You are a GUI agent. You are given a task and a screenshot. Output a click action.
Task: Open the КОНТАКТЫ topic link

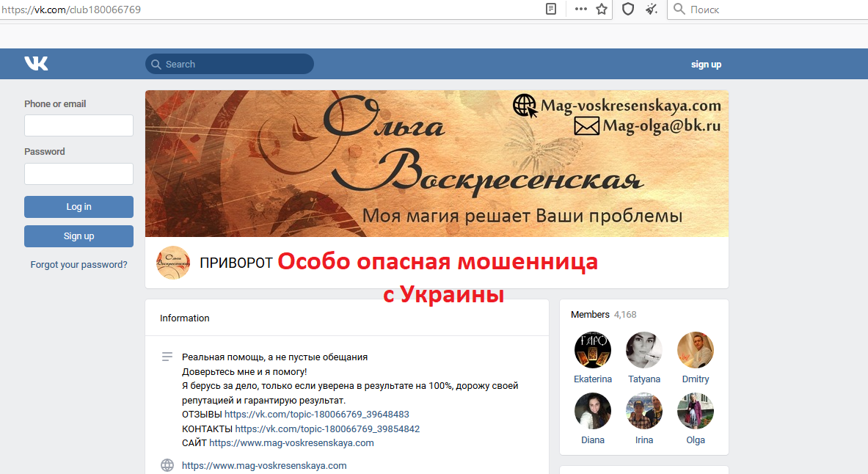click(327, 429)
